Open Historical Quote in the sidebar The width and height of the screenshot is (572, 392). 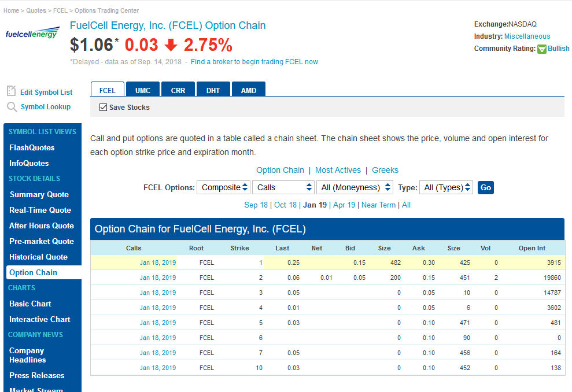click(x=38, y=257)
